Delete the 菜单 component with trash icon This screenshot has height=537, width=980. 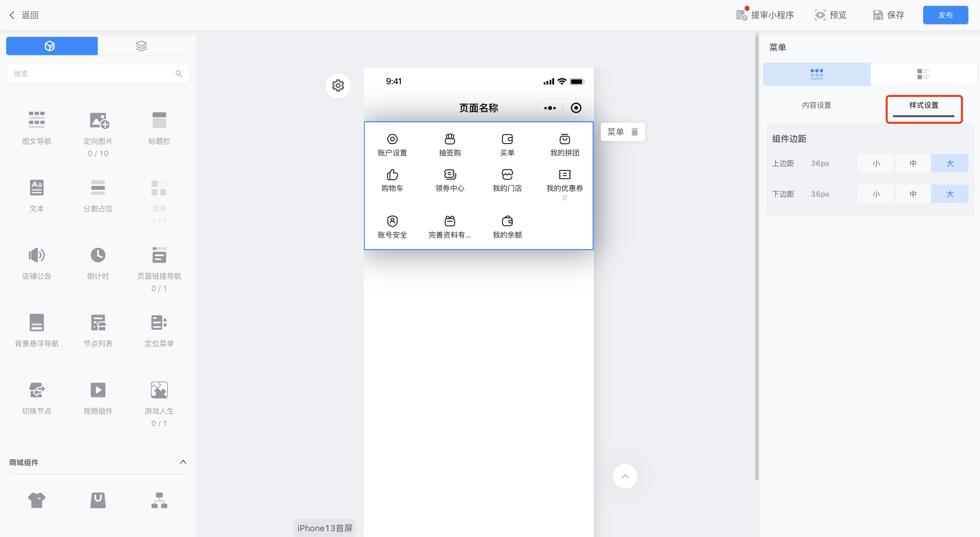click(635, 132)
